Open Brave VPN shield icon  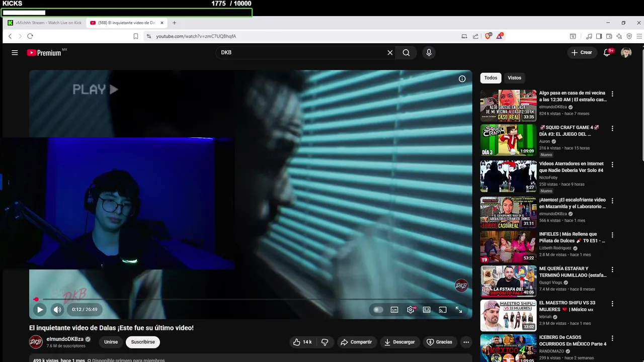[629, 36]
